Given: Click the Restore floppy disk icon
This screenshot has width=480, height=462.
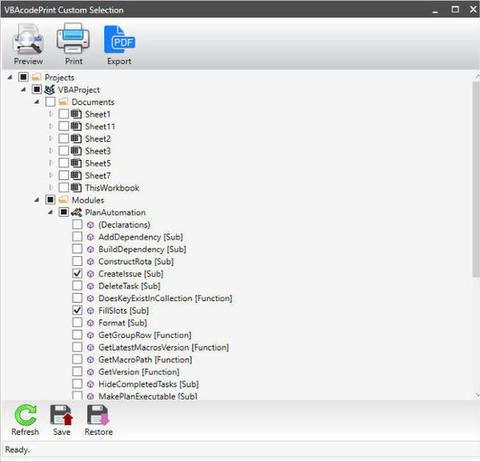Looking at the screenshot, I should click(x=98, y=415).
